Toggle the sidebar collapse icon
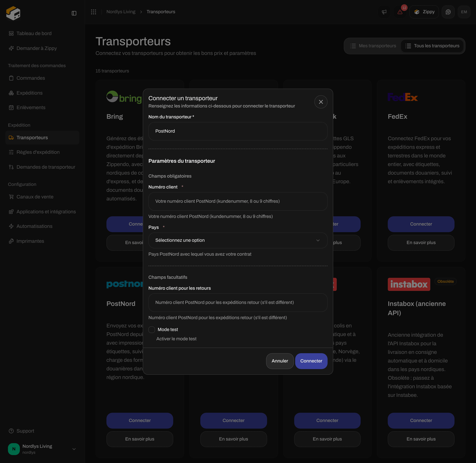The width and height of the screenshot is (476, 463). click(74, 13)
